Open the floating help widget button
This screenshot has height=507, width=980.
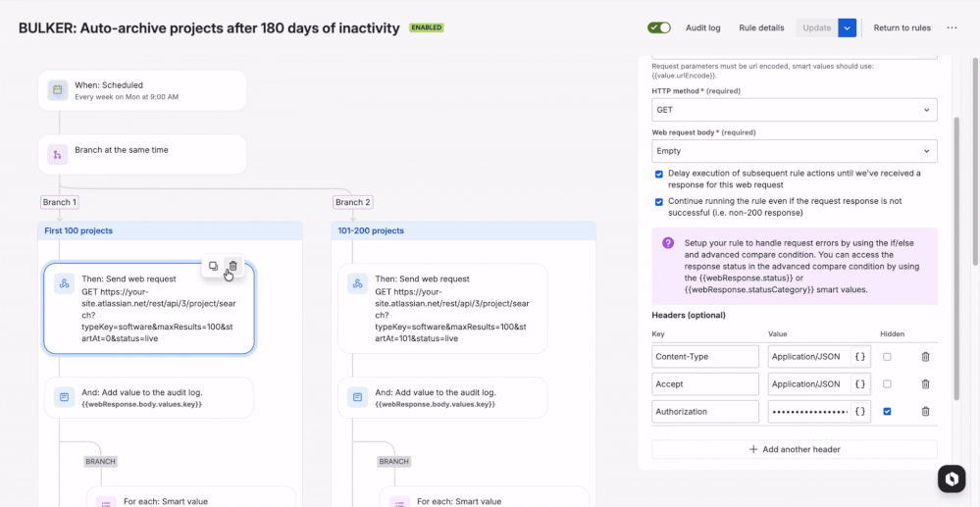[952, 479]
